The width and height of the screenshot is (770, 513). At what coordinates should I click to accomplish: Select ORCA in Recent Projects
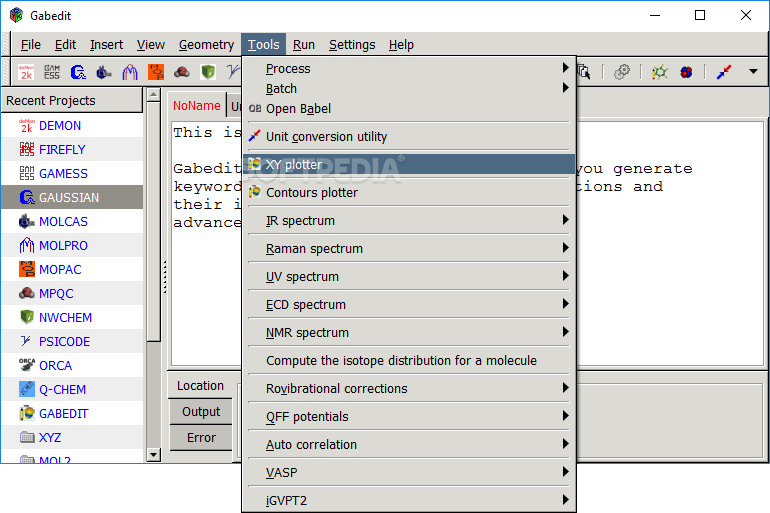click(72, 366)
